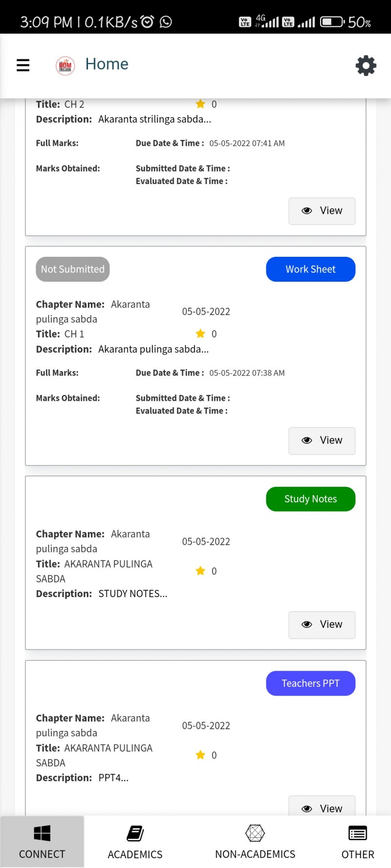This screenshot has width=391, height=868.
Task: View the CH 1 worksheet details
Action: [322, 441]
